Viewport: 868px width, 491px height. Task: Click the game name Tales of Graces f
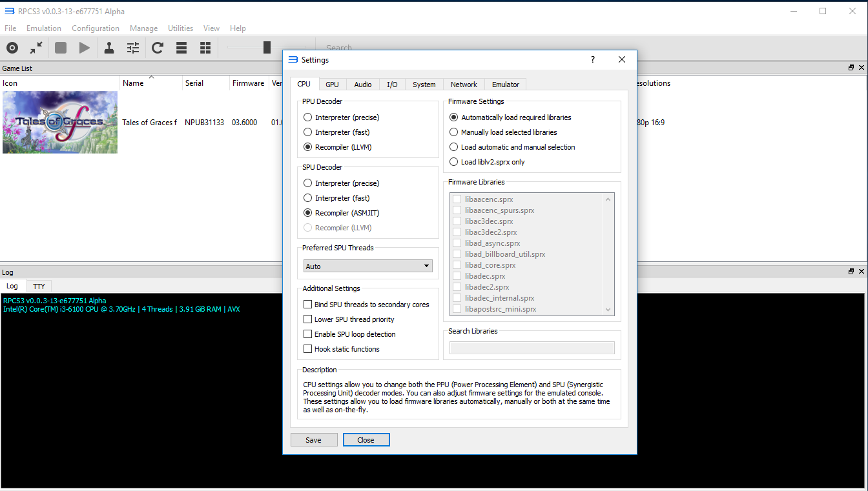pyautogui.click(x=149, y=123)
